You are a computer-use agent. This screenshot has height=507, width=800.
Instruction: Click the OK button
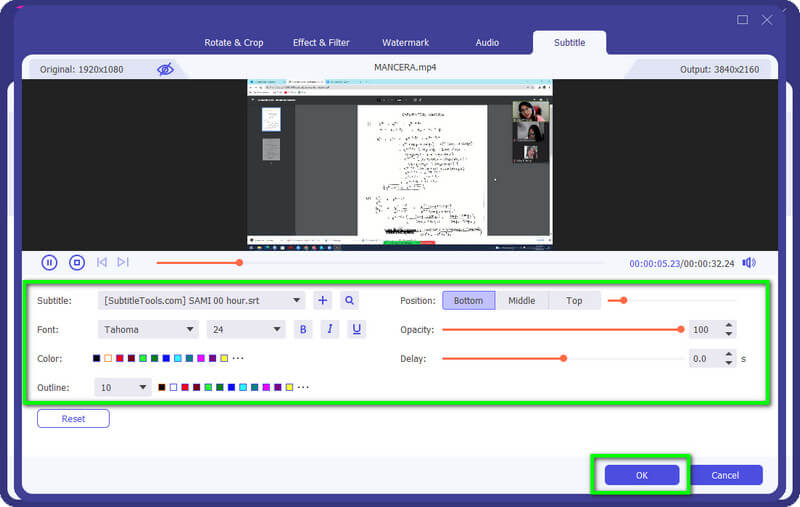pyautogui.click(x=641, y=475)
